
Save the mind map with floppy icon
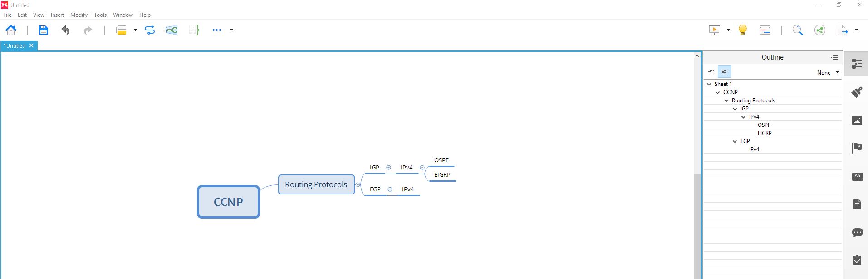coord(43,30)
